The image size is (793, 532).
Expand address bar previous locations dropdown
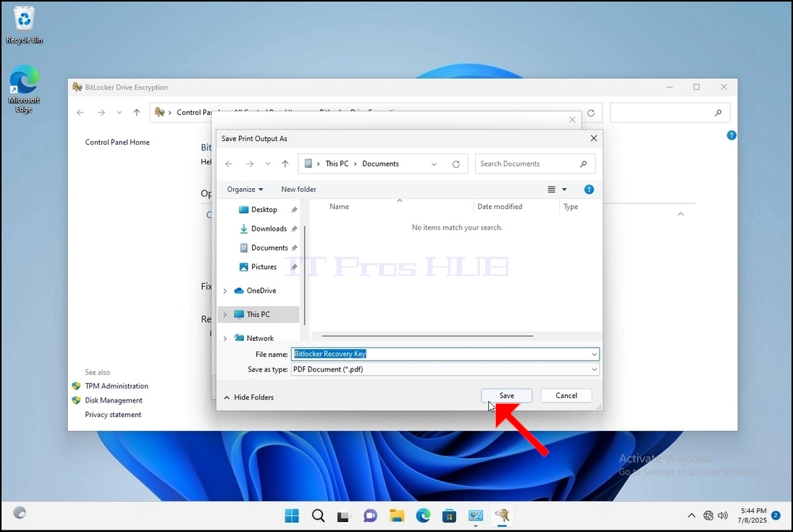coord(434,164)
